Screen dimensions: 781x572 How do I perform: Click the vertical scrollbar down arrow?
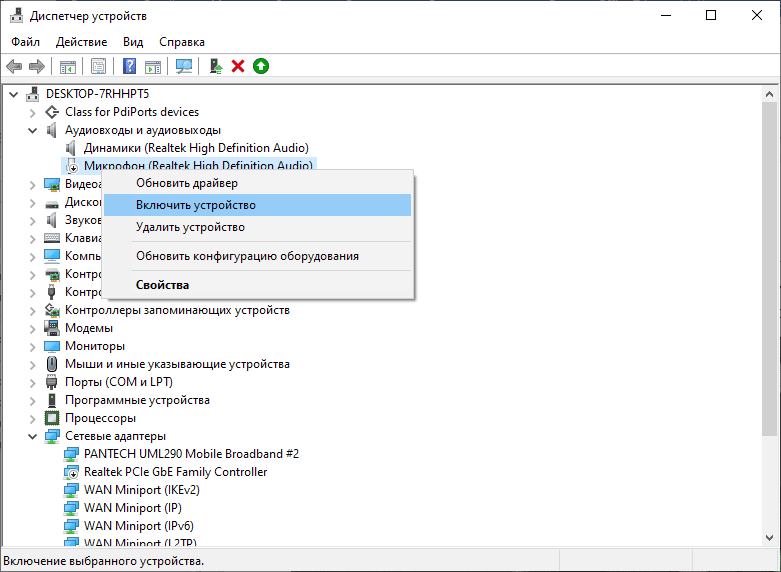[x=769, y=538]
